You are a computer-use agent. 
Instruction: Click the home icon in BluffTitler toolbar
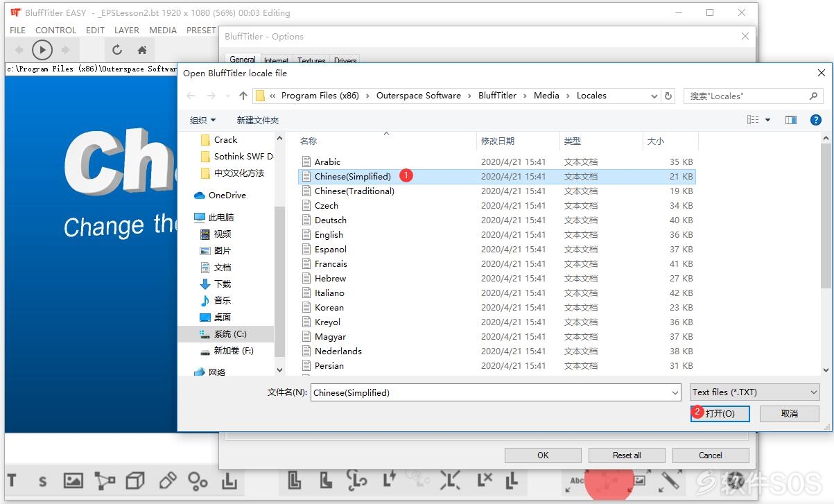click(x=142, y=50)
